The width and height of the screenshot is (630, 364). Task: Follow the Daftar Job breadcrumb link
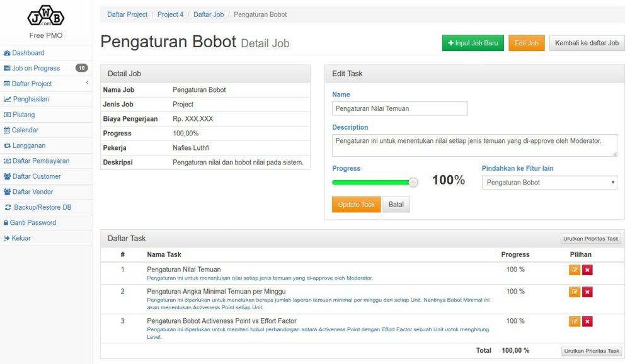tap(209, 14)
